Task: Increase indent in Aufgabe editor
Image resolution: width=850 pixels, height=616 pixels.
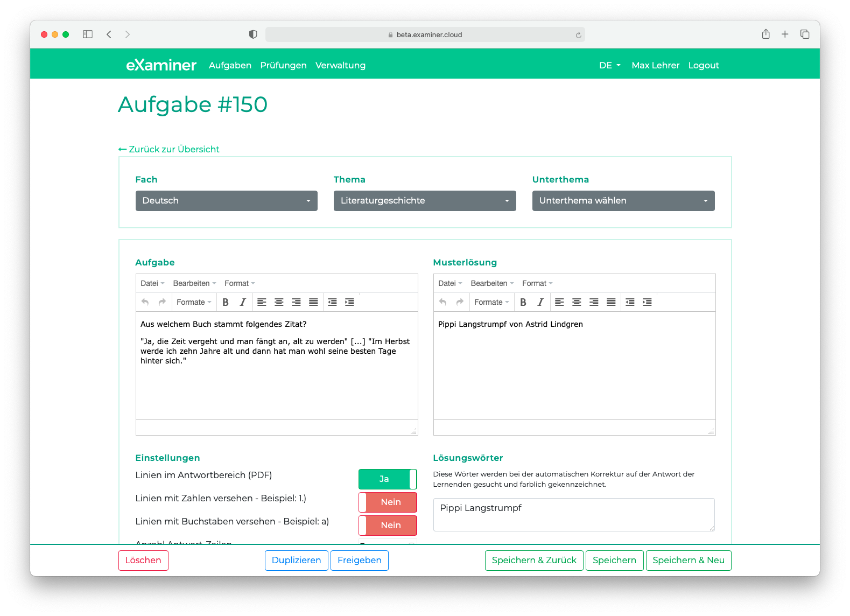Action: pos(349,302)
